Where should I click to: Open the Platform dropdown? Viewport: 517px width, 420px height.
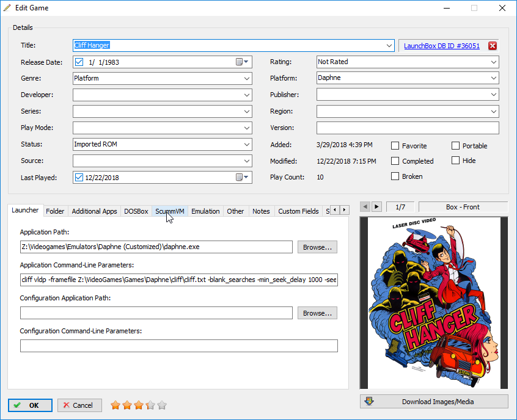point(494,78)
